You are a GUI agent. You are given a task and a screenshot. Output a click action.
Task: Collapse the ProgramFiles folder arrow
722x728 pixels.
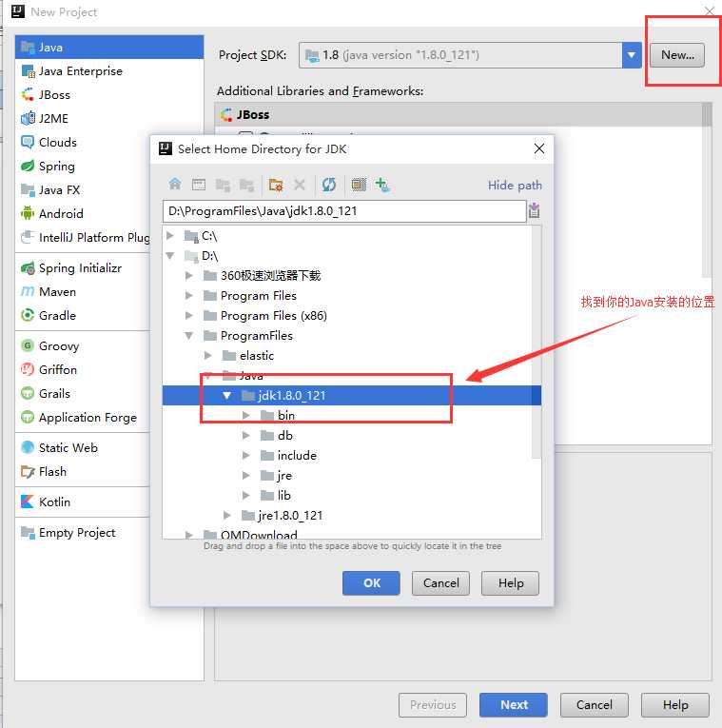(x=189, y=336)
